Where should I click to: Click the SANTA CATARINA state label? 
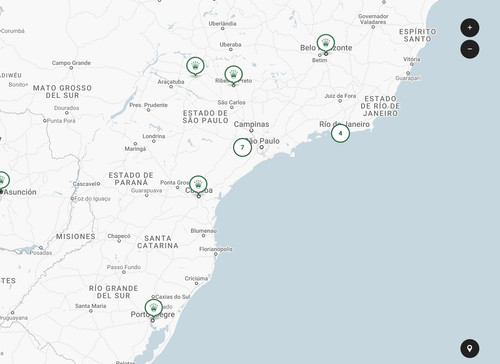tap(158, 242)
